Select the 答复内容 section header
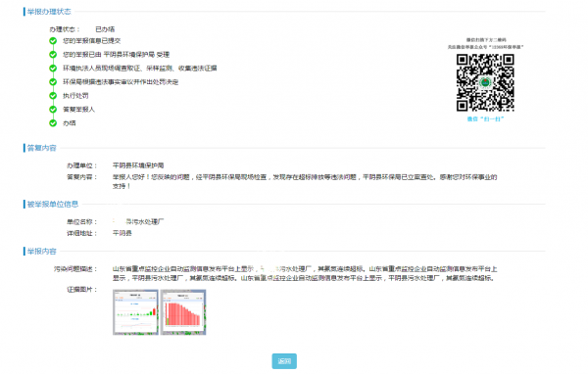 tap(41, 148)
